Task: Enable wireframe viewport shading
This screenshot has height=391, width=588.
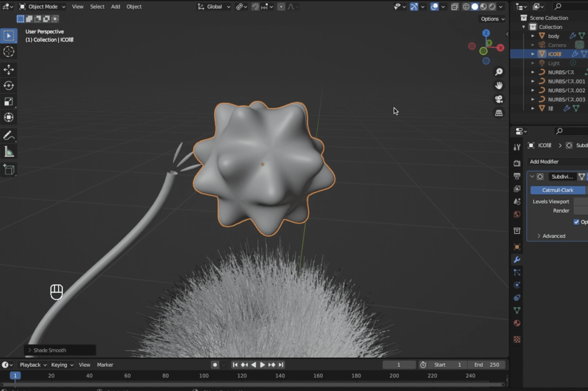Action: click(x=466, y=7)
